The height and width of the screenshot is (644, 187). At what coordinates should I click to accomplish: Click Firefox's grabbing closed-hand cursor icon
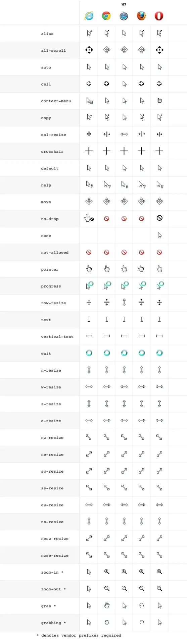(x=142, y=623)
